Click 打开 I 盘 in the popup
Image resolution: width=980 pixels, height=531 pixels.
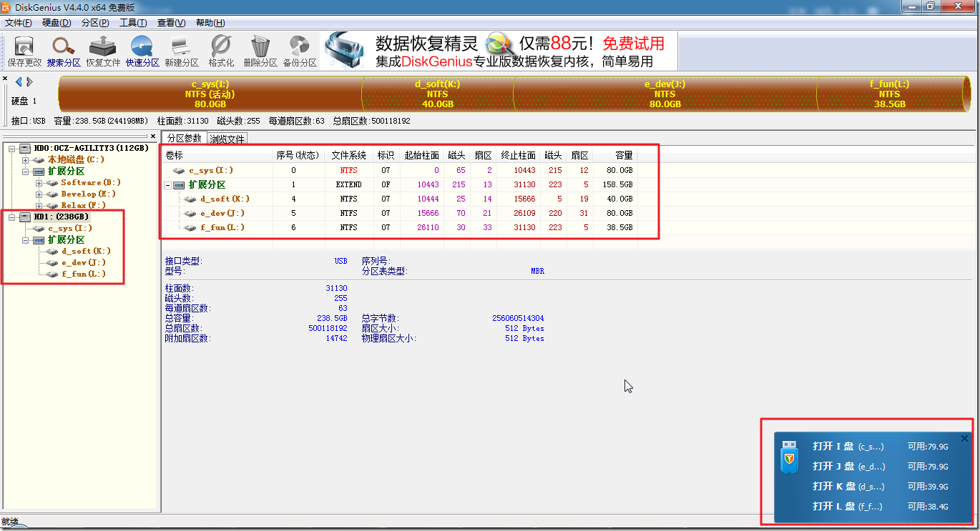tap(848, 447)
